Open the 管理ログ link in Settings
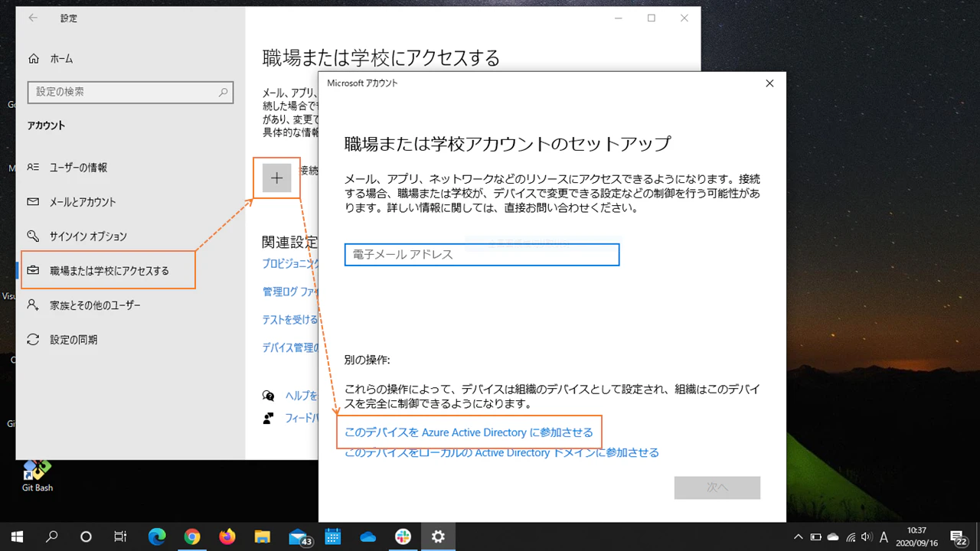980x551 pixels. 290,292
